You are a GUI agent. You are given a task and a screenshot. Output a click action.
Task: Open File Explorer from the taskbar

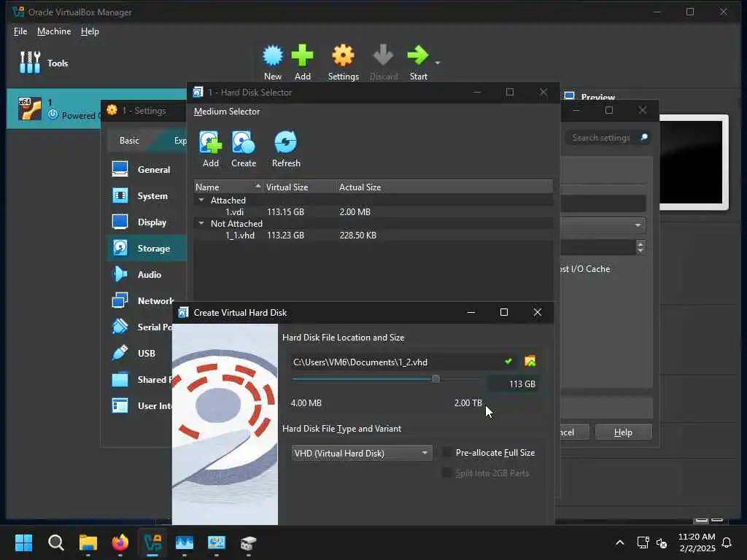88,542
